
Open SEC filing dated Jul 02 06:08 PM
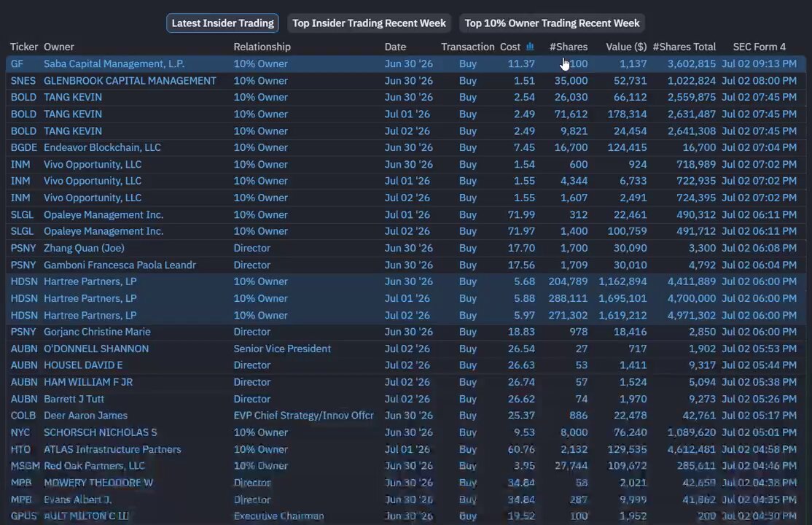pyautogui.click(x=760, y=248)
